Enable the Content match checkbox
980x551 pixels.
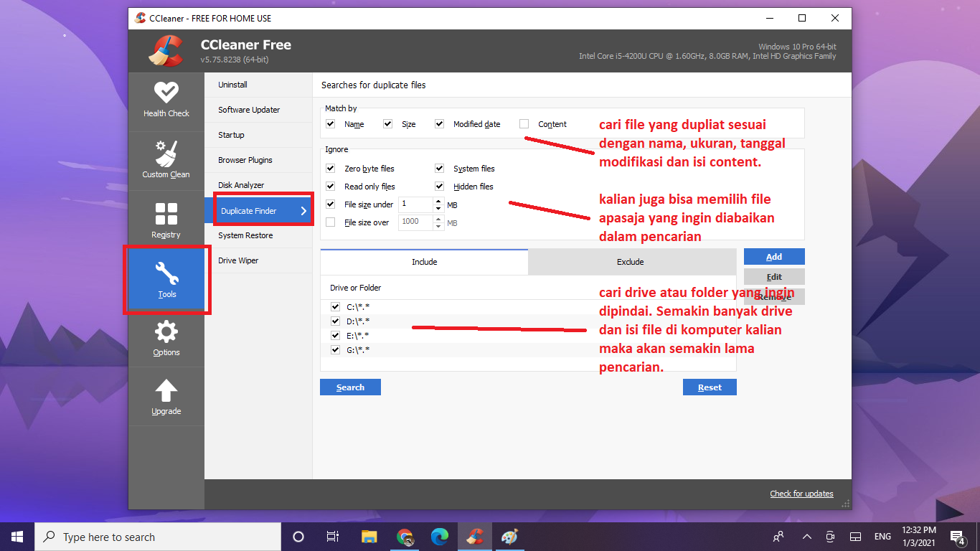pyautogui.click(x=523, y=123)
